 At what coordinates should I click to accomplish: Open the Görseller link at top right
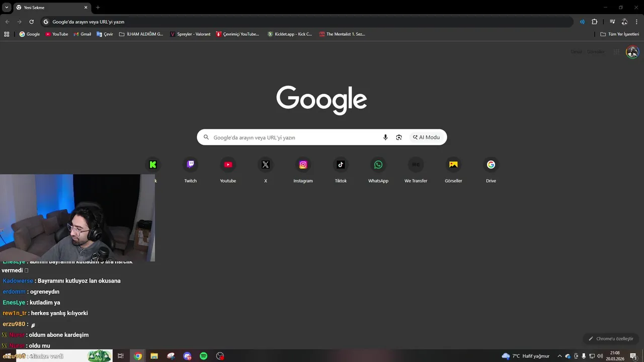(596, 52)
